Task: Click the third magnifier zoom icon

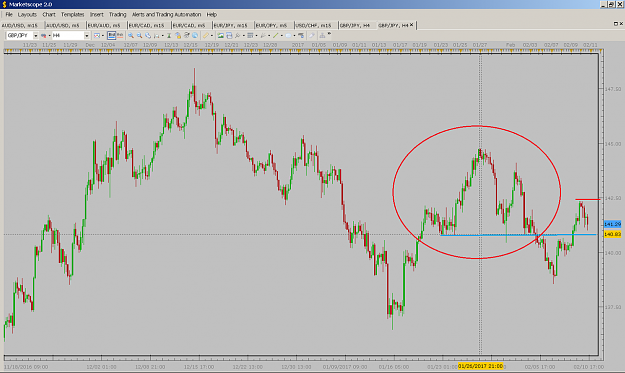Action: [x=148, y=35]
